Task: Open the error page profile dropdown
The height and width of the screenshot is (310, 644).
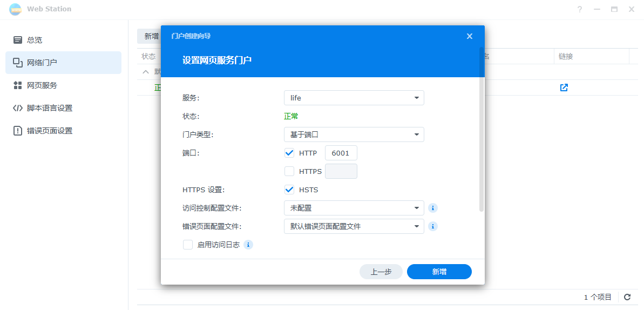Action: (354, 226)
